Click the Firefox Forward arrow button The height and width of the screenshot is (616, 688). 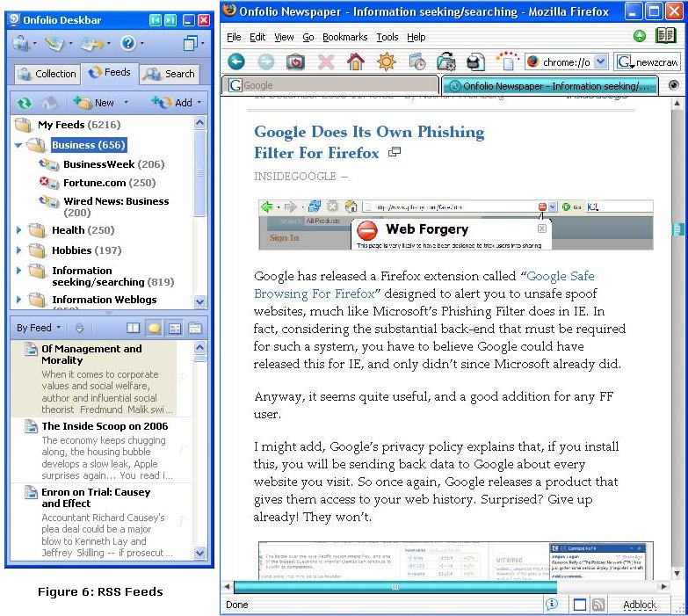(266, 62)
